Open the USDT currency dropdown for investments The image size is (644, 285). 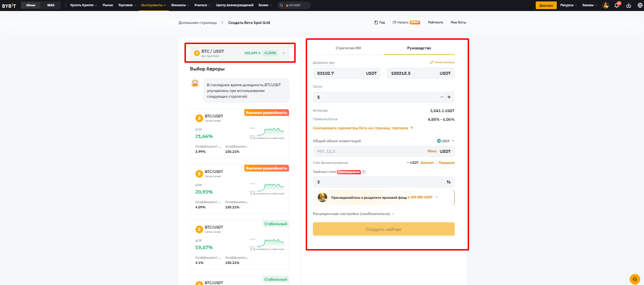point(446,141)
